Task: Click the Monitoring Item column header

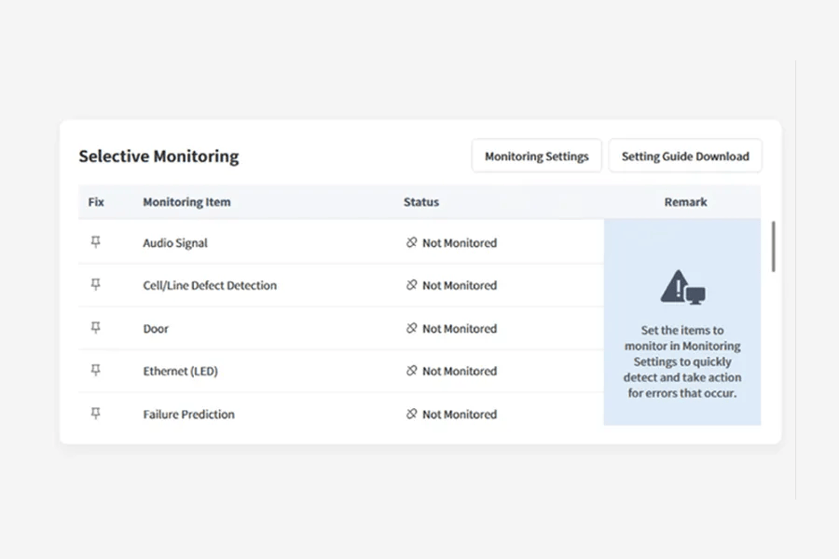Action: click(187, 202)
